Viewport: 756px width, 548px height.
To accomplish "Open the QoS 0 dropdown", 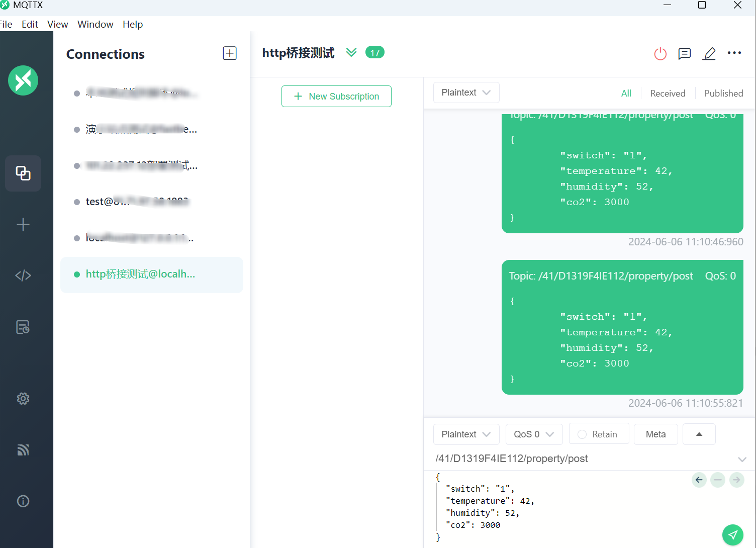I will point(533,434).
